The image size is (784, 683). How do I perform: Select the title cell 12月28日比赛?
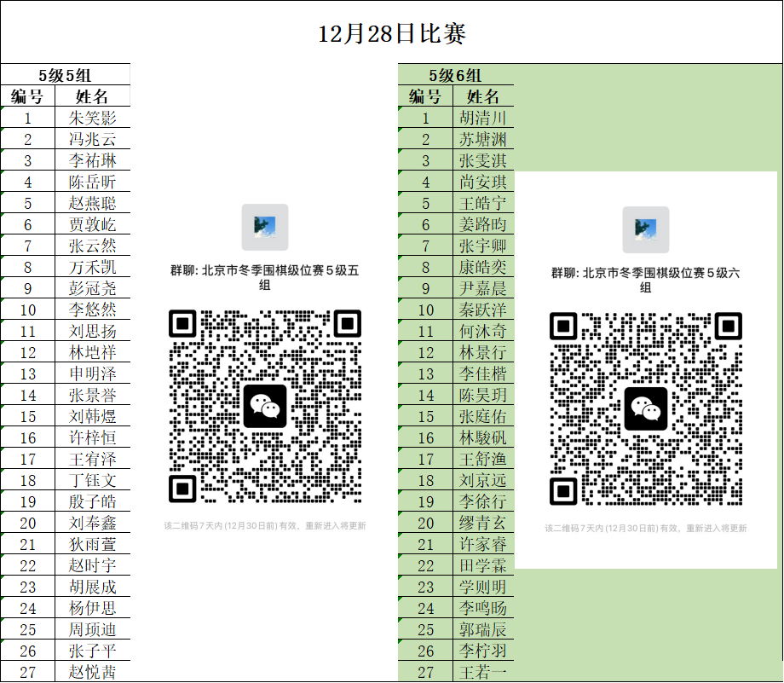391,33
